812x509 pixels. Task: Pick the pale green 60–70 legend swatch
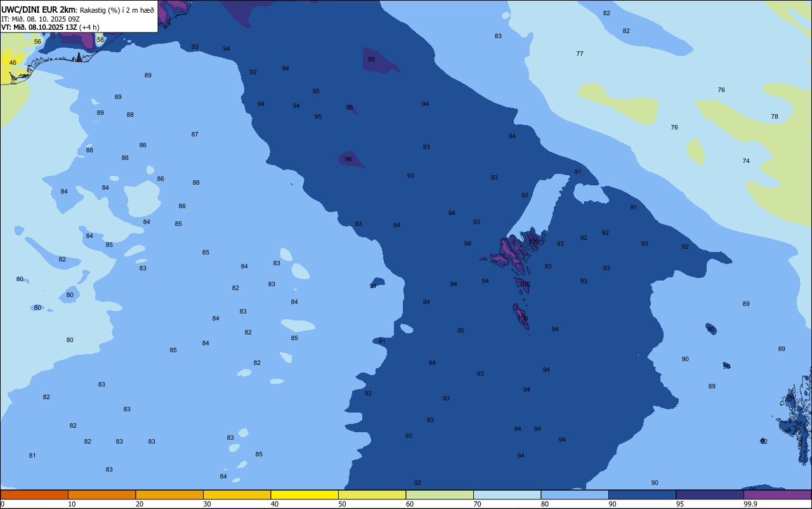click(x=440, y=494)
